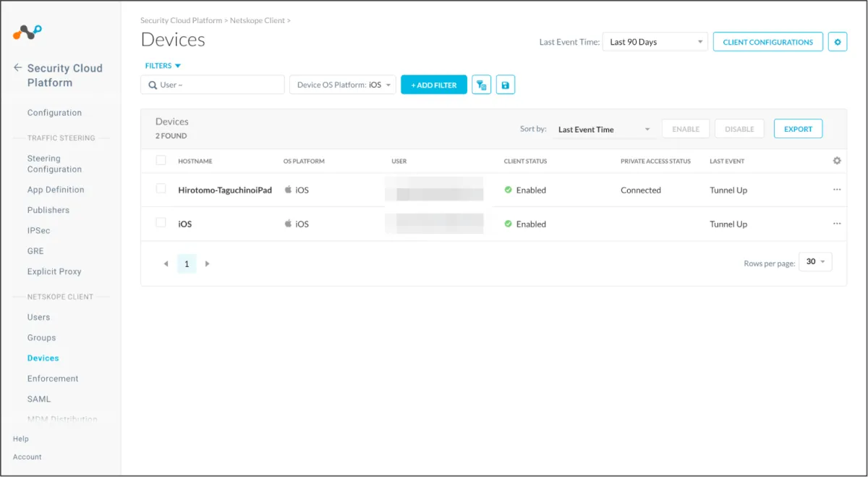Open the Last 90 Days dropdown

tap(655, 42)
